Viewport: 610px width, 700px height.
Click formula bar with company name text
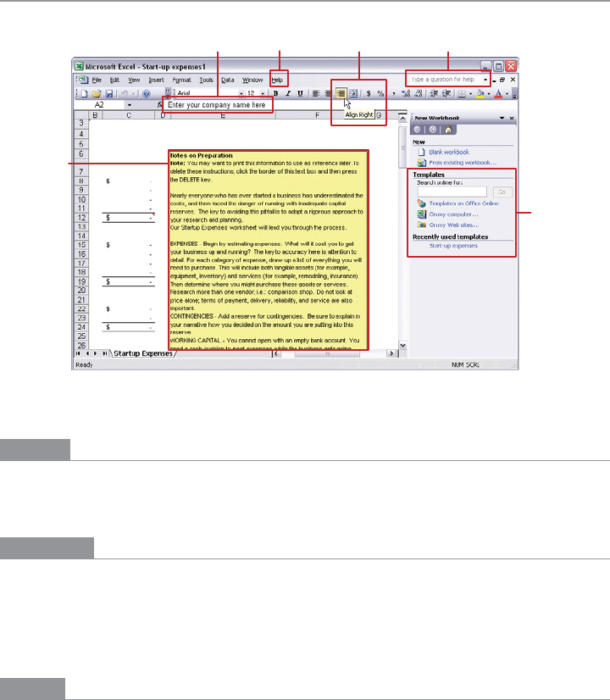(216, 105)
